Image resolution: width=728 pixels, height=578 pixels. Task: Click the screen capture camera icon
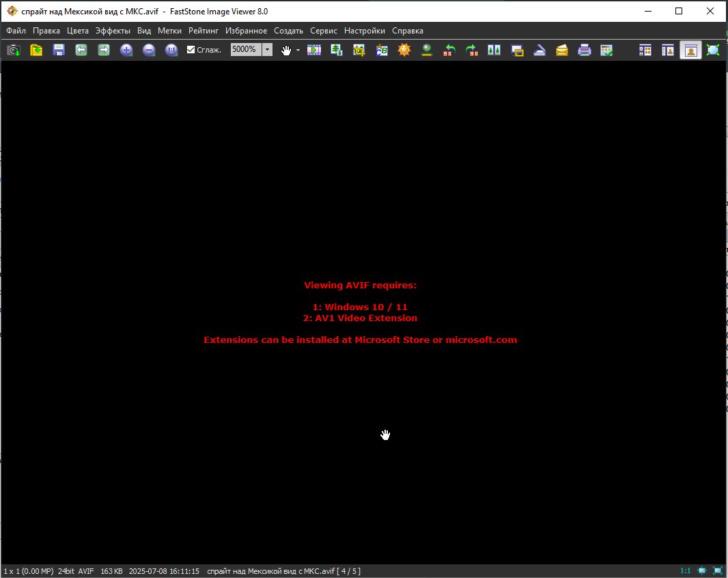(x=14, y=50)
